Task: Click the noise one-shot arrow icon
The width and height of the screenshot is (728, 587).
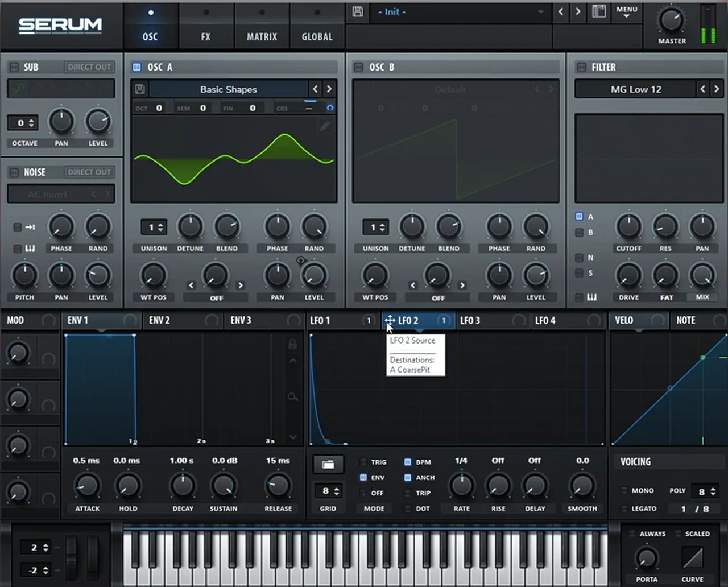Action: (30, 227)
